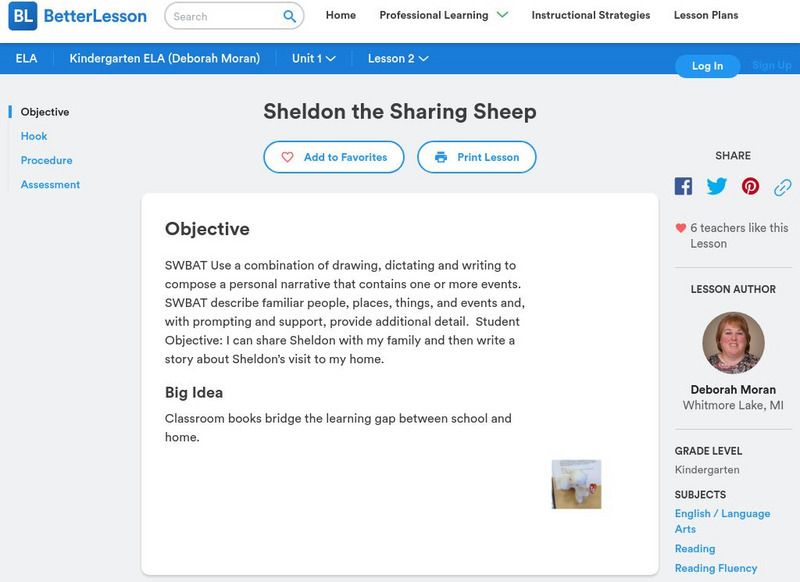Go to the Lesson Plans menu
This screenshot has width=800, height=582.
(x=706, y=15)
